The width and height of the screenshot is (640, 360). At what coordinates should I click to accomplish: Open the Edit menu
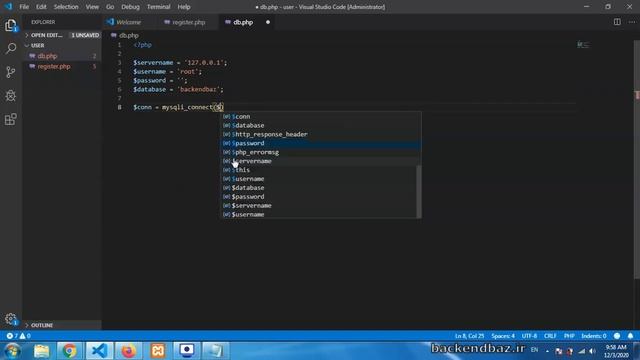[41, 7]
